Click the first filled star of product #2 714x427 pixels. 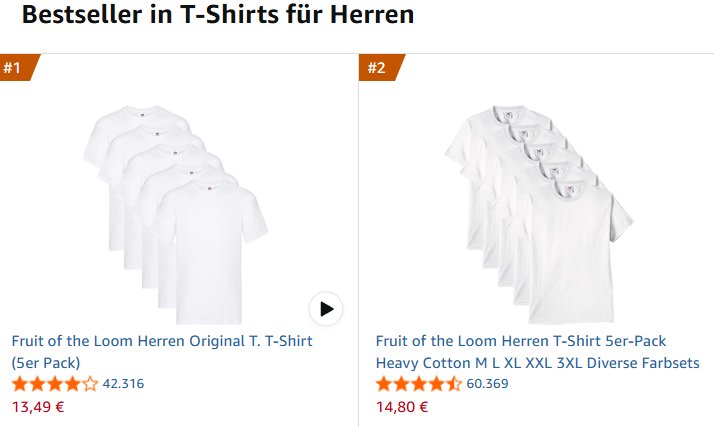pyautogui.click(x=384, y=384)
